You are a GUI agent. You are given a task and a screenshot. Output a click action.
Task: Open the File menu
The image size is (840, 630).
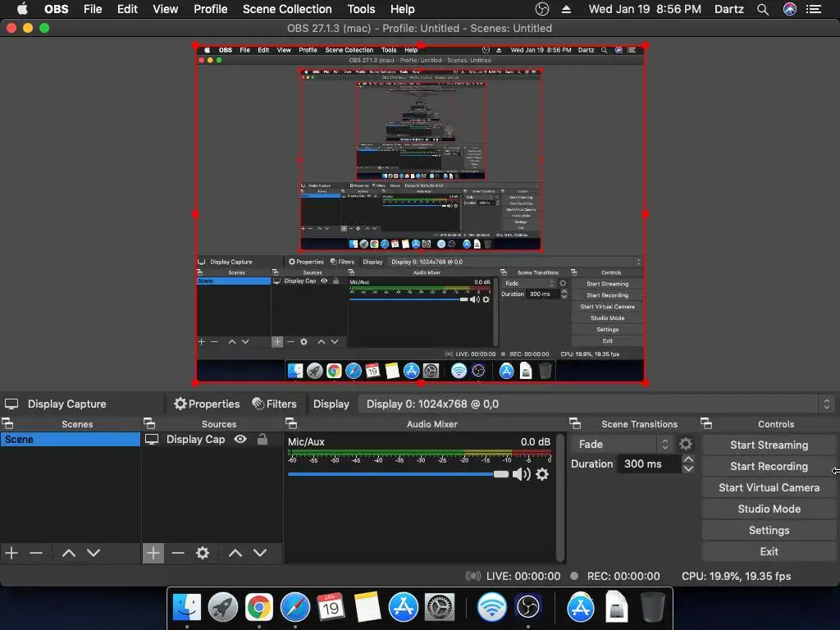[x=93, y=9]
